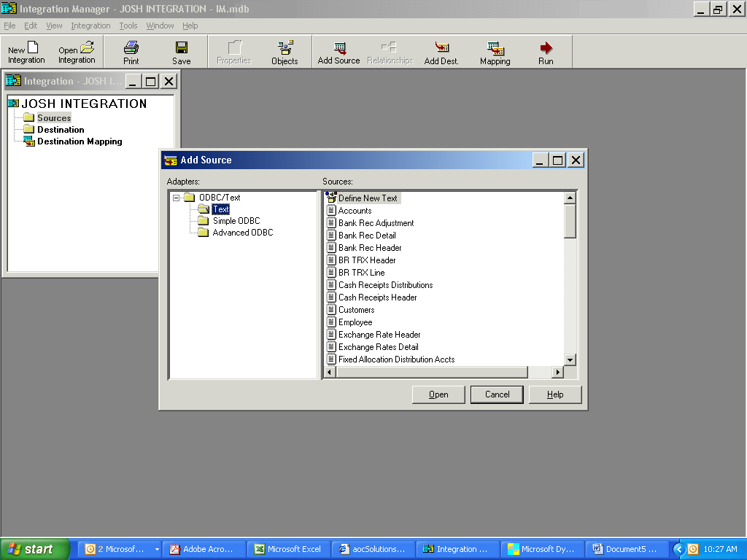Open the Tools menu
The image size is (747, 560).
pyautogui.click(x=128, y=26)
